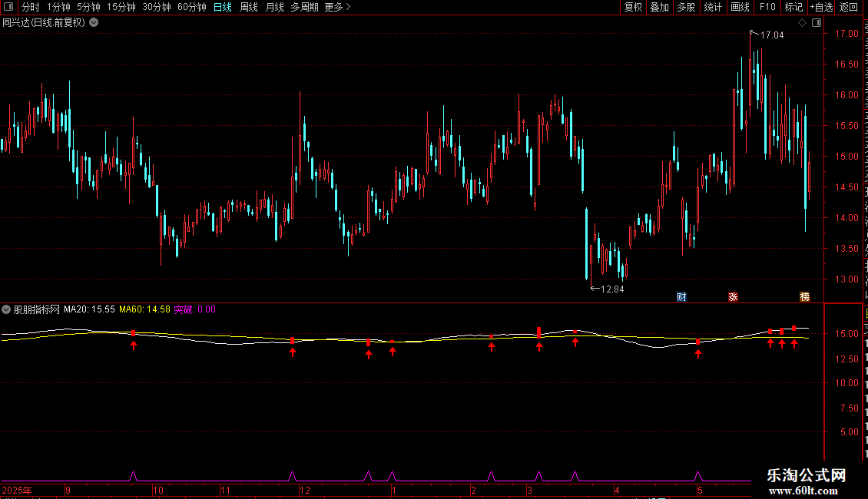
Task: Click month 10 on the date axis
Action: [158, 490]
